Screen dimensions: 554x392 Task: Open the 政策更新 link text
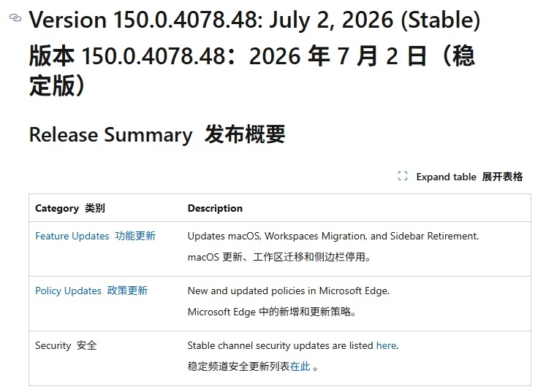click(x=128, y=291)
